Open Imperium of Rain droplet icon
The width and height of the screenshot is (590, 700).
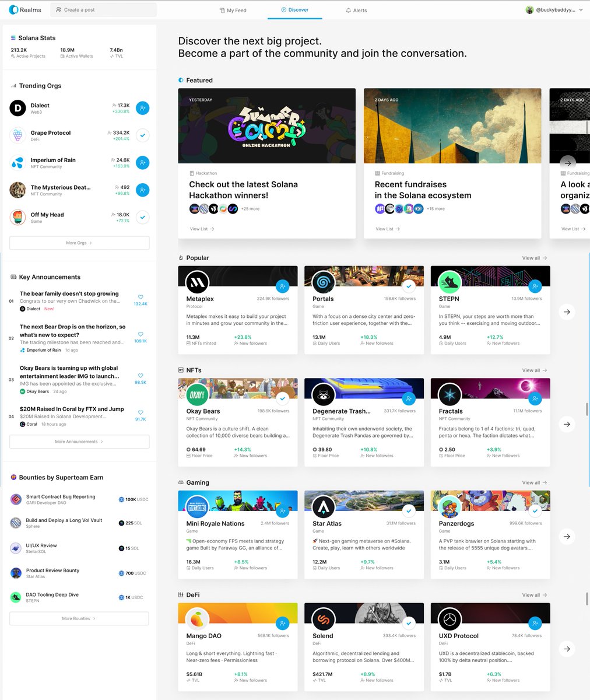[17, 163]
